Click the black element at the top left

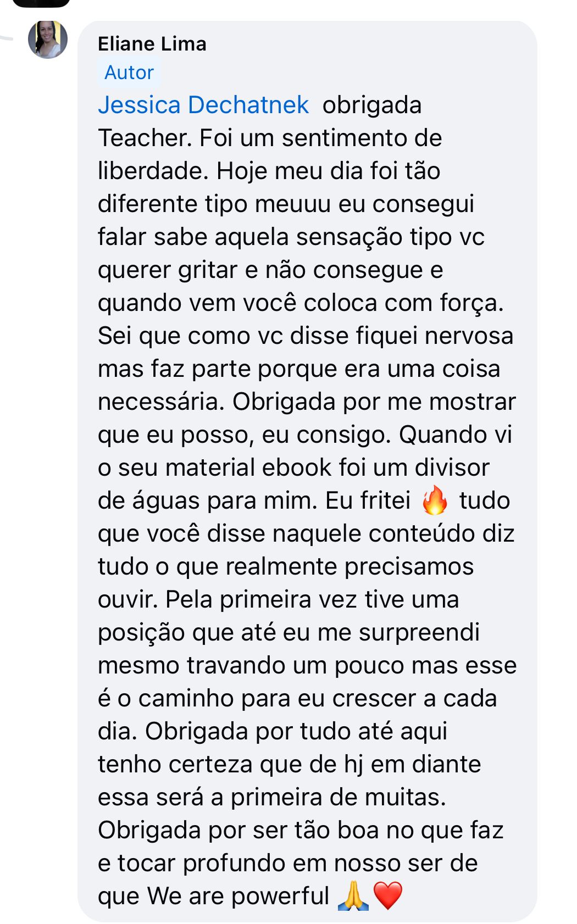click(x=41, y=3)
